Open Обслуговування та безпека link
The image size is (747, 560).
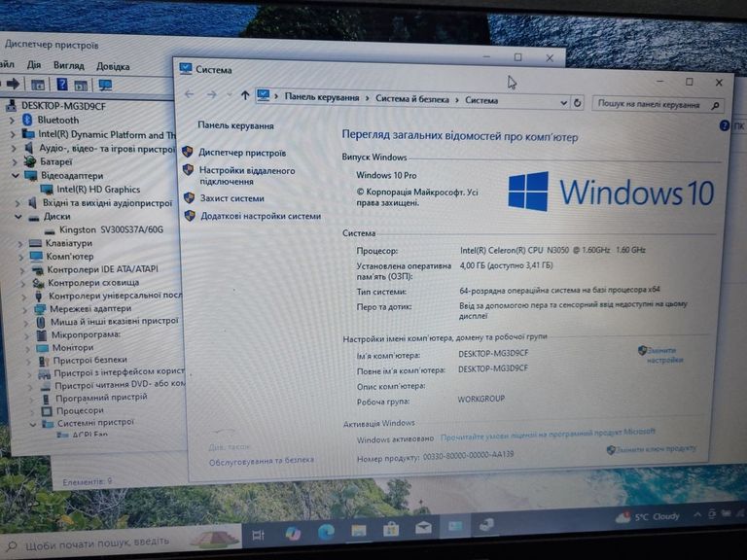coord(261,461)
